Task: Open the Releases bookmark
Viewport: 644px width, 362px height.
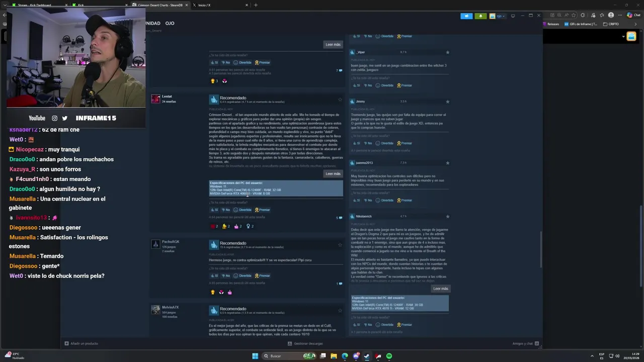Action: tap(550, 24)
